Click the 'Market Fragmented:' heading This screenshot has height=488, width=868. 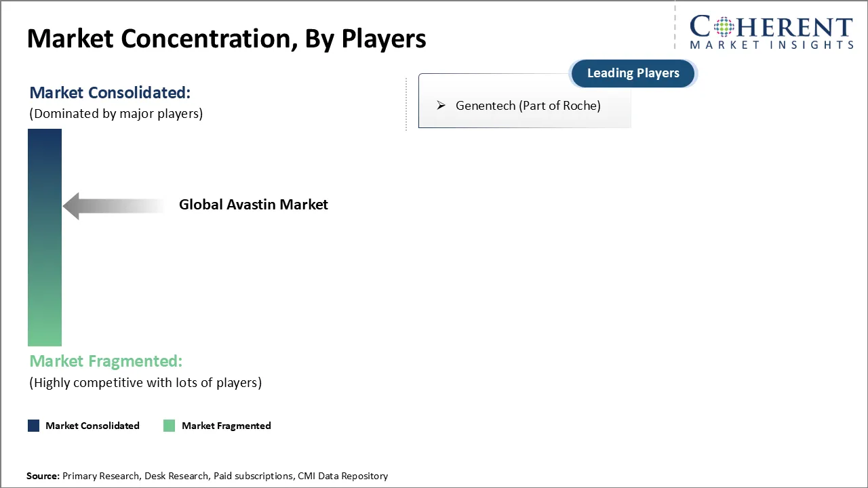click(x=106, y=361)
